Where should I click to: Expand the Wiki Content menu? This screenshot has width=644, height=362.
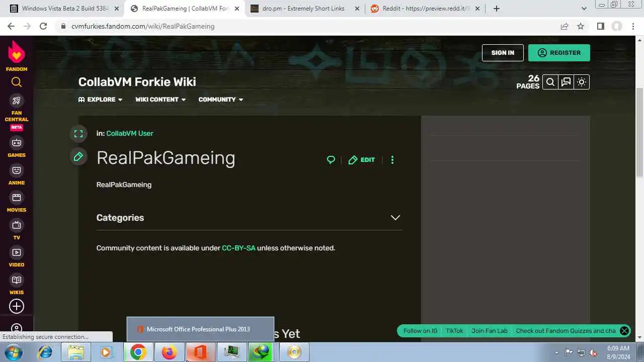160,100
